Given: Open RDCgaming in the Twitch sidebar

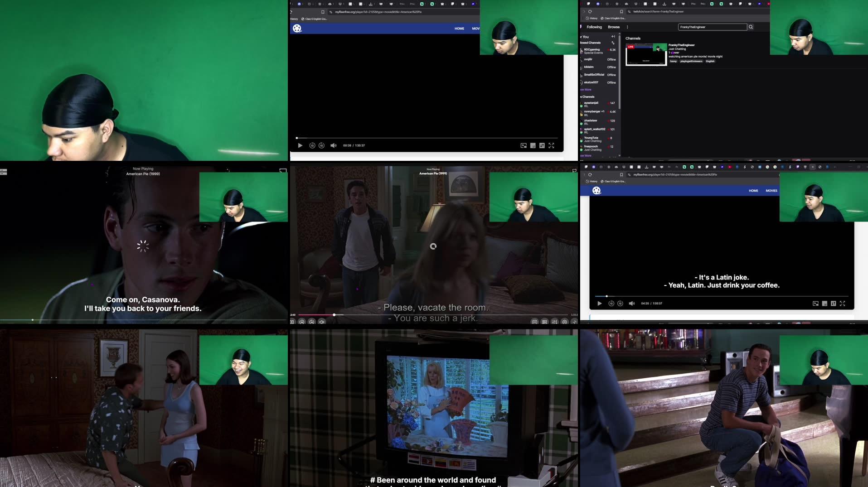Looking at the screenshot, I should [599, 51].
